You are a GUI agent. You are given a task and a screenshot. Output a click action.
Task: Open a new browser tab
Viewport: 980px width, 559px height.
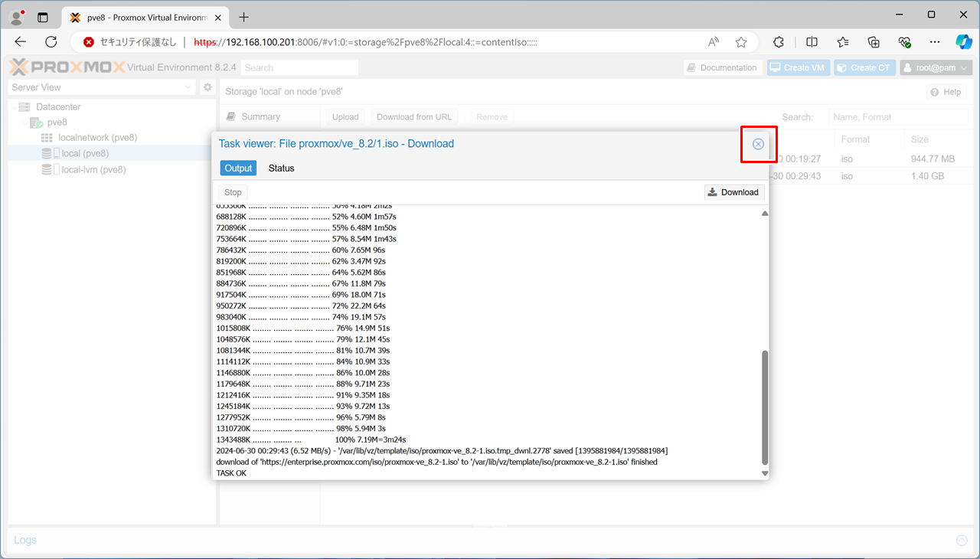pyautogui.click(x=243, y=16)
